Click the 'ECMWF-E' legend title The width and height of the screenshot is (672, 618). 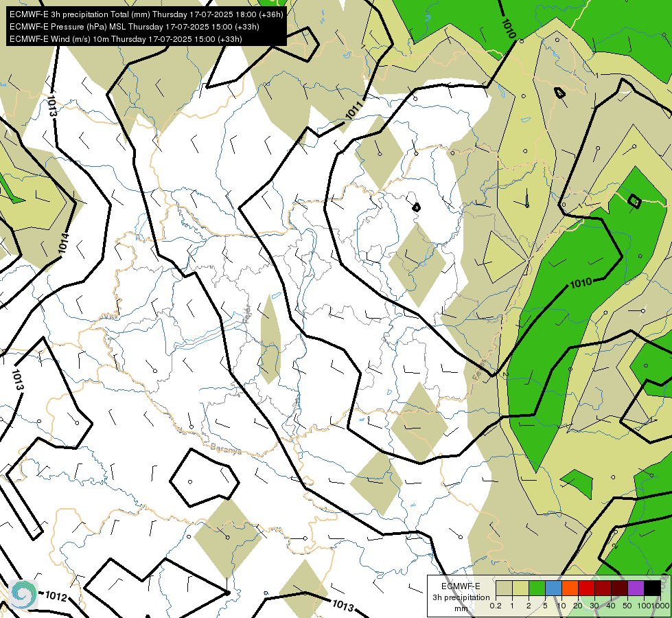[461, 586]
